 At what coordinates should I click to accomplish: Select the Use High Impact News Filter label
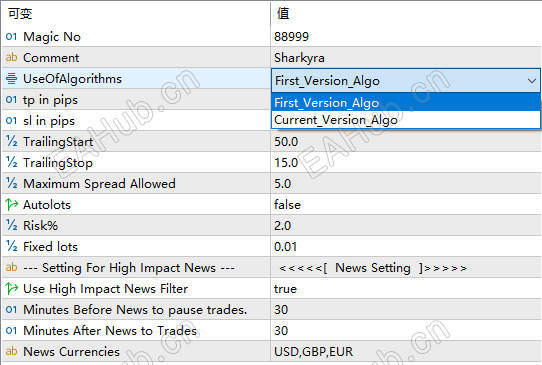click(105, 289)
